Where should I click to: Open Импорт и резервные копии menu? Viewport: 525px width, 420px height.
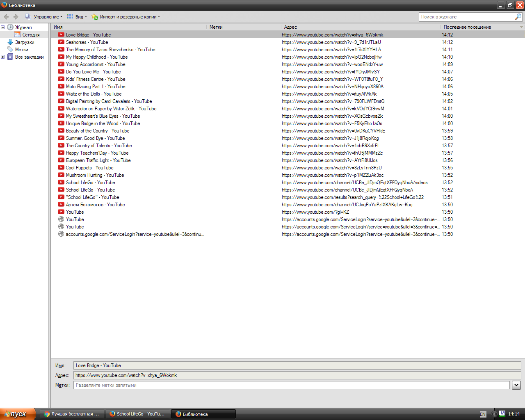pos(126,17)
